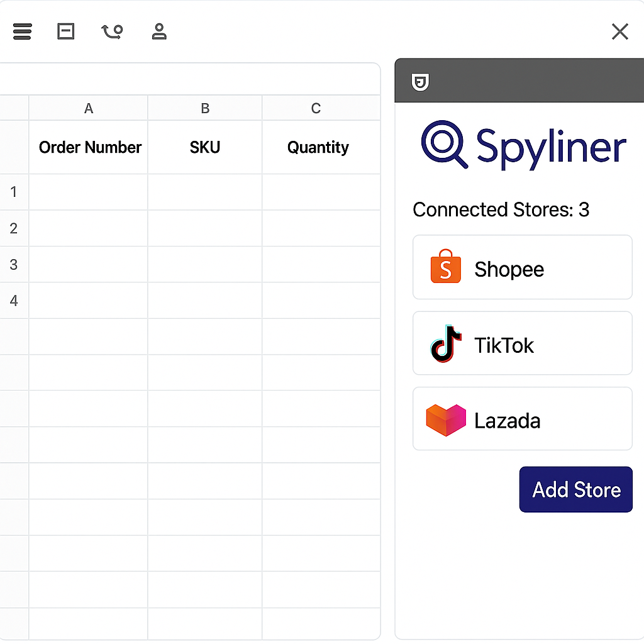
Task: Open the Lazada connected store card
Action: point(522,419)
